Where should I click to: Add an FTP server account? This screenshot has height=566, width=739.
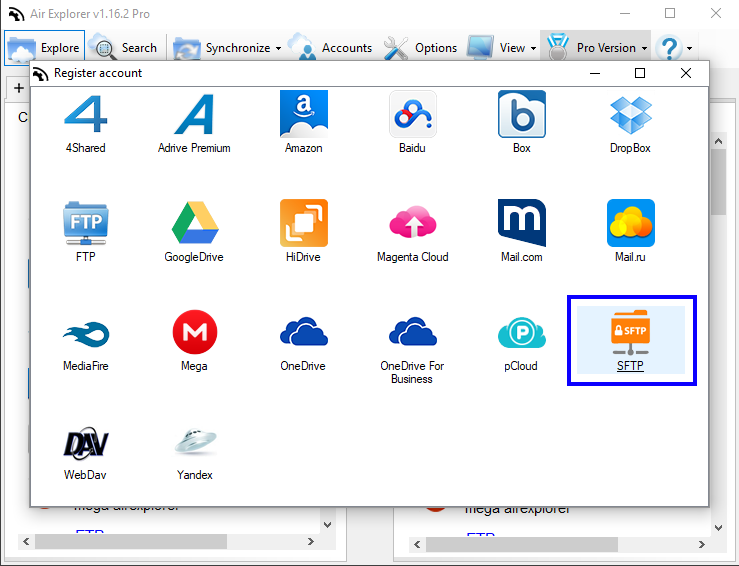pos(85,223)
